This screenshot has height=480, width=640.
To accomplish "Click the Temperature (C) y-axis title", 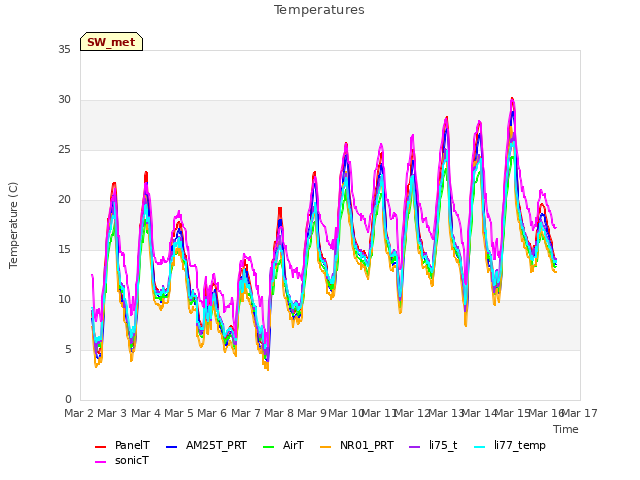I will [13, 225].
